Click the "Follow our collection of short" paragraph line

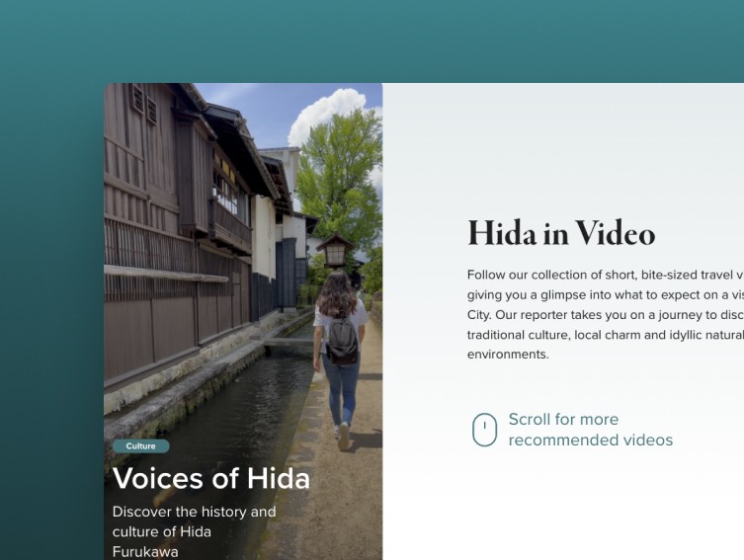pyautogui.click(x=606, y=275)
